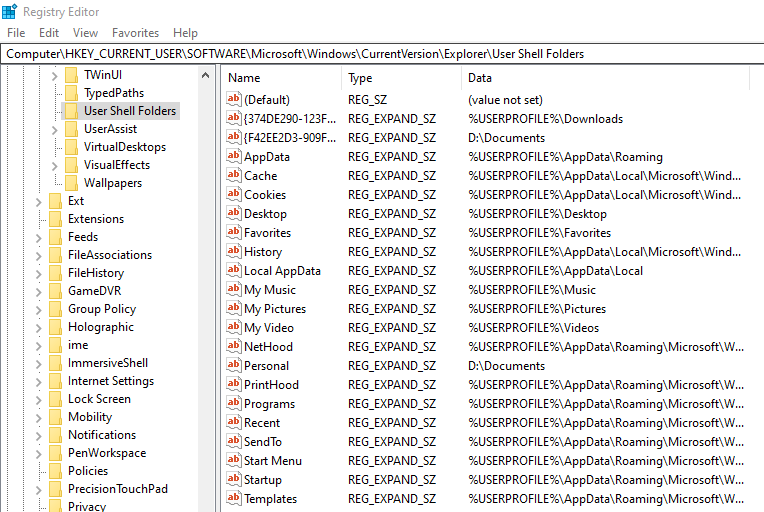Expand the Internet Settings key
The image size is (764, 512).
(38, 382)
